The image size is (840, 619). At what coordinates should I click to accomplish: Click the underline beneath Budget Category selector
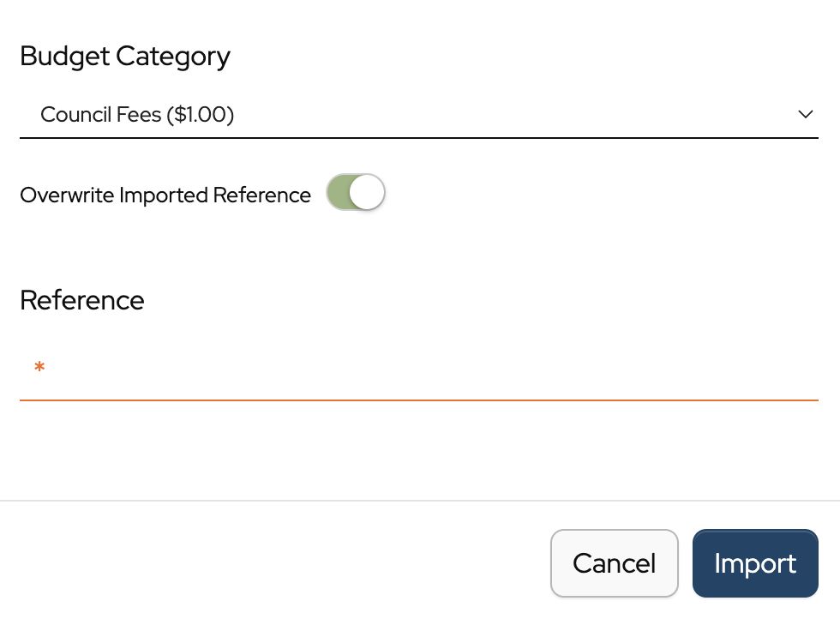(x=418, y=137)
